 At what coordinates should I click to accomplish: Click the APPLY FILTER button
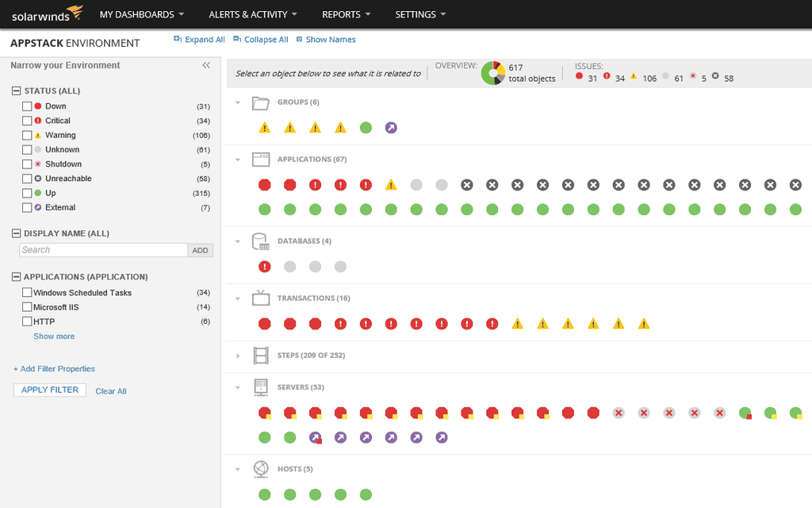pos(49,390)
